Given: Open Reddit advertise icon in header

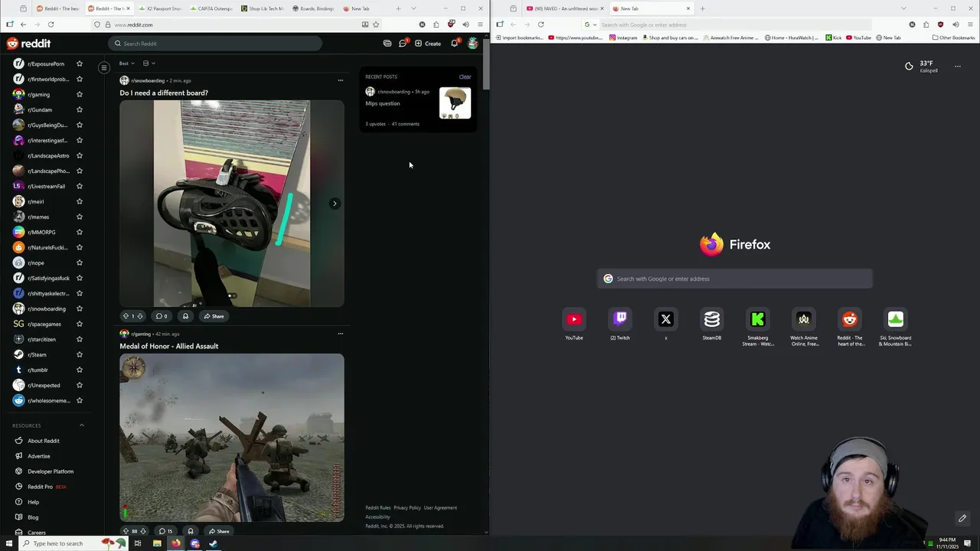Looking at the screenshot, I should pos(387,44).
